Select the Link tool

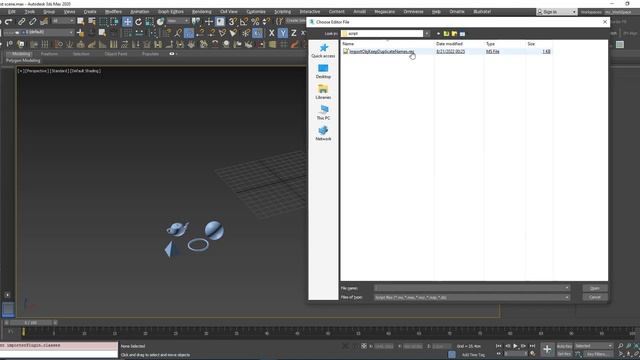(x=22, y=22)
